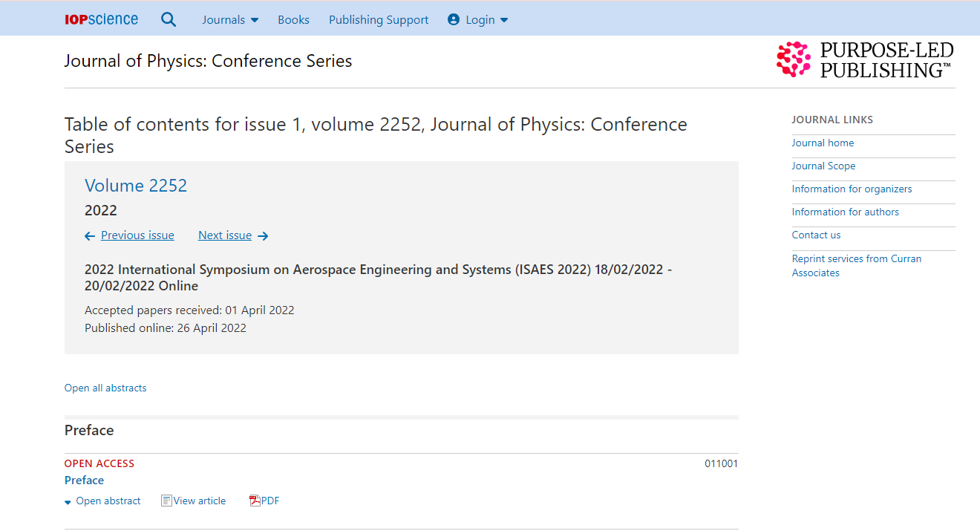This screenshot has width=980, height=531.
Task: Click the left arrow beside Previous issue
Action: (90, 236)
